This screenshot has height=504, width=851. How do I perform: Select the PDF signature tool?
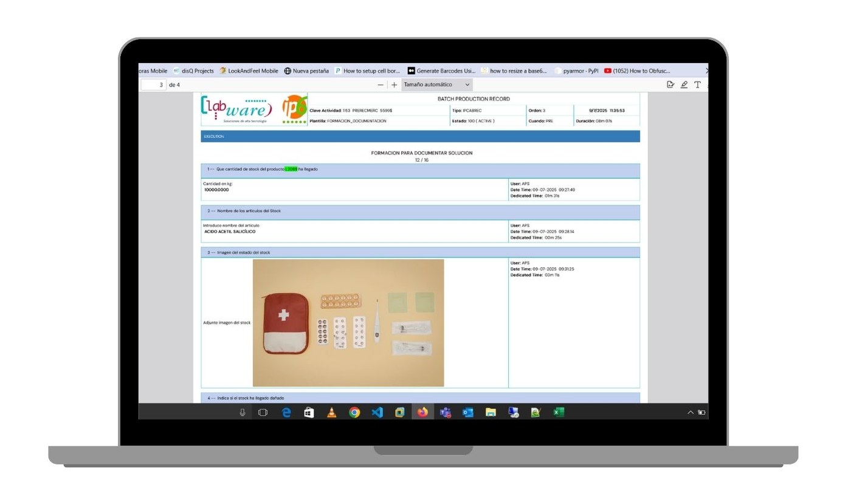click(x=670, y=85)
